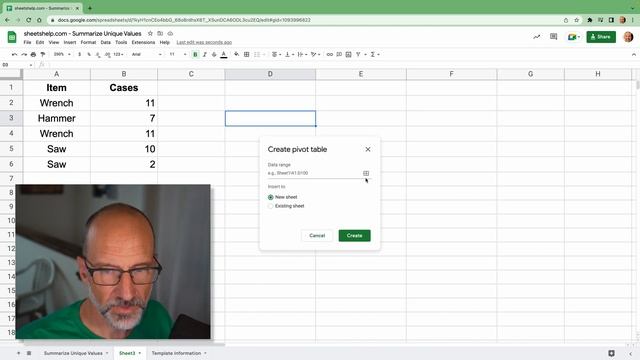Open the Arial font dropdown

146,54
